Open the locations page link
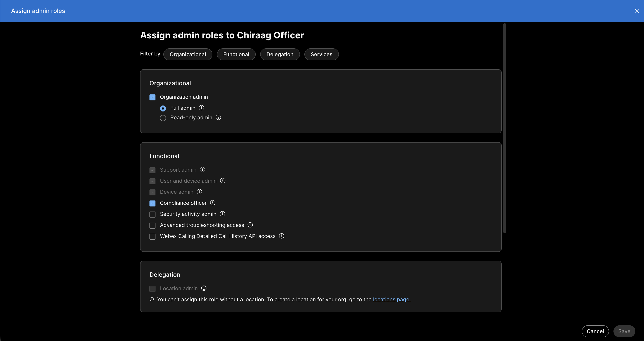Screen dimensions: 644x341 [392, 299]
